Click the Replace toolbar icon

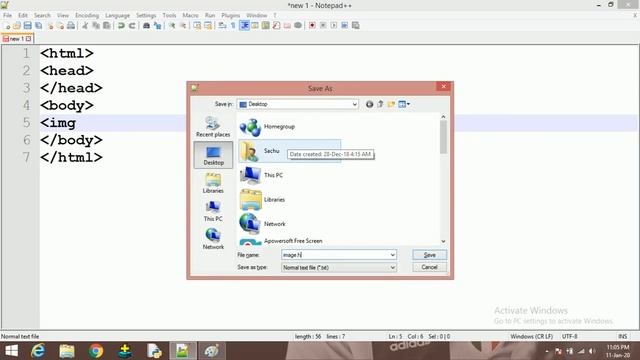157,25
